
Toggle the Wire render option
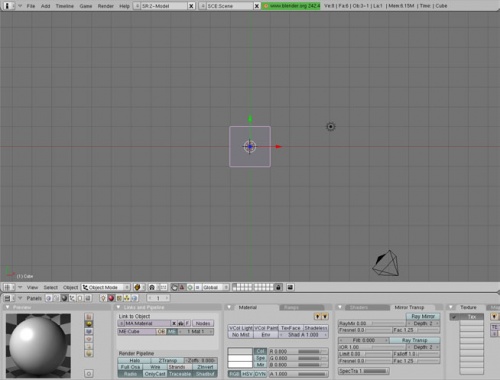155,367
